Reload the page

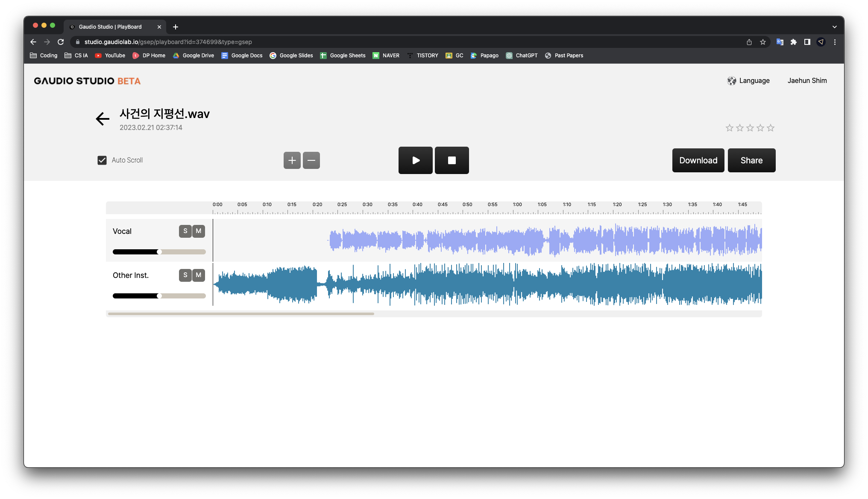(61, 42)
